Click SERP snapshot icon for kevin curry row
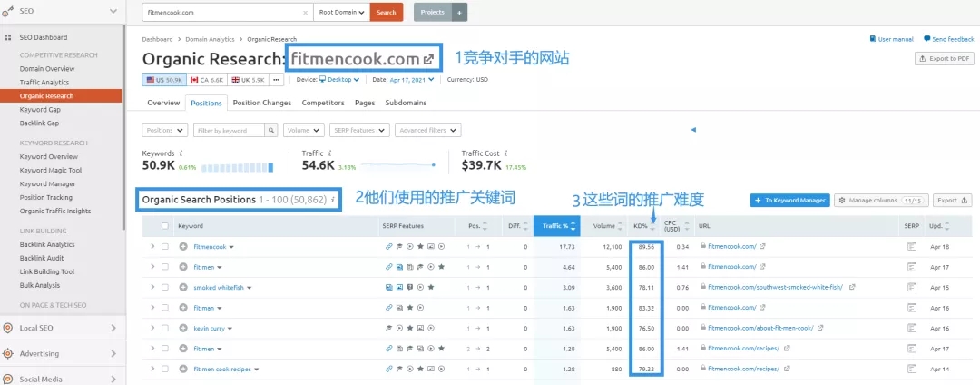The image size is (980, 385). [912, 328]
